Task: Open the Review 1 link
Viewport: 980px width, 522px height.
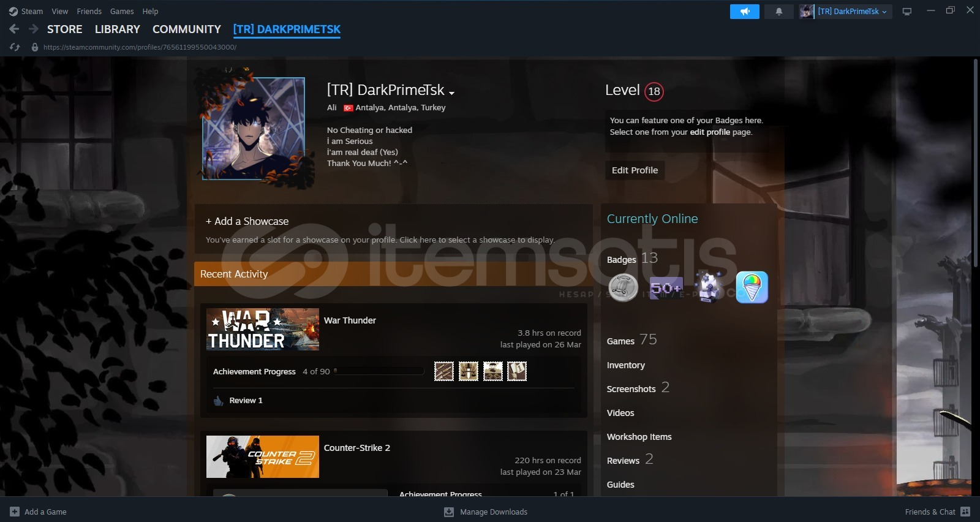Action: coord(246,401)
